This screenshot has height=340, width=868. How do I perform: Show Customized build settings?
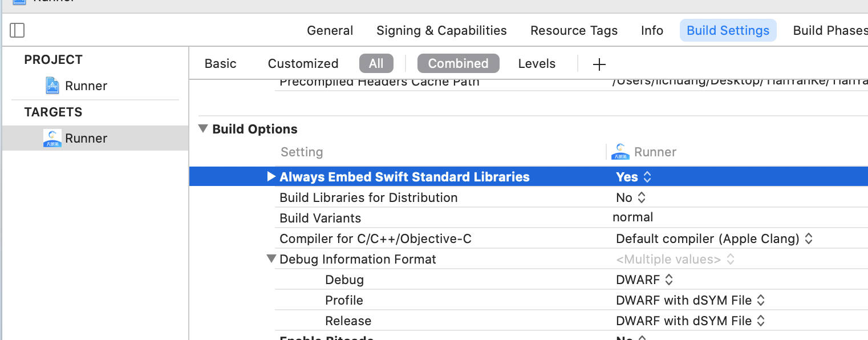pyautogui.click(x=303, y=63)
